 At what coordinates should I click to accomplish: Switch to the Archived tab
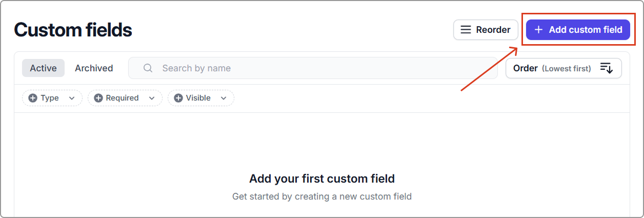click(94, 68)
